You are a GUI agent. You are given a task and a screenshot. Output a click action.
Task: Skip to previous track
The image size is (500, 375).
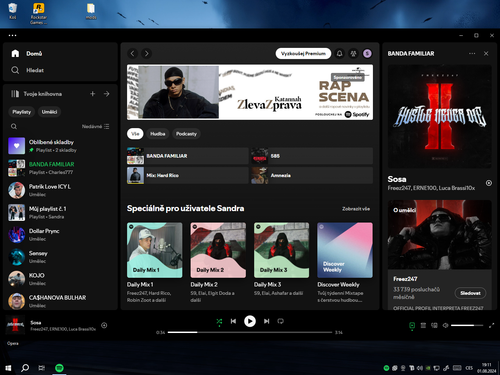[x=233, y=321]
